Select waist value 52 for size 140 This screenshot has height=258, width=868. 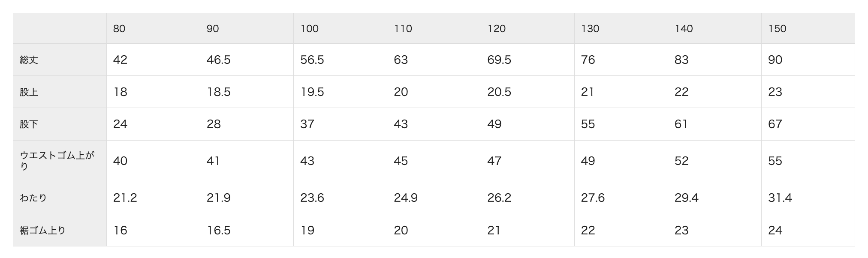(681, 161)
